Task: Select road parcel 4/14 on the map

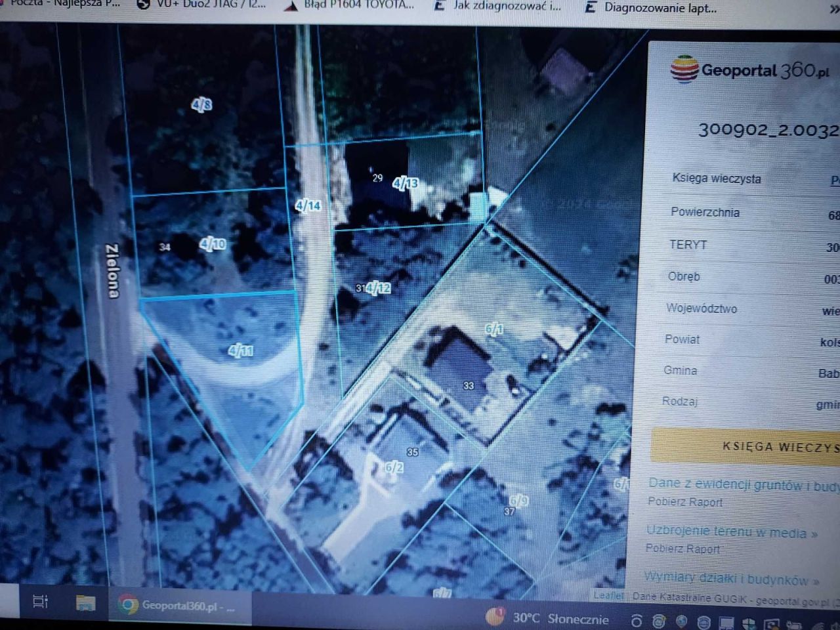Action: pyautogui.click(x=308, y=205)
